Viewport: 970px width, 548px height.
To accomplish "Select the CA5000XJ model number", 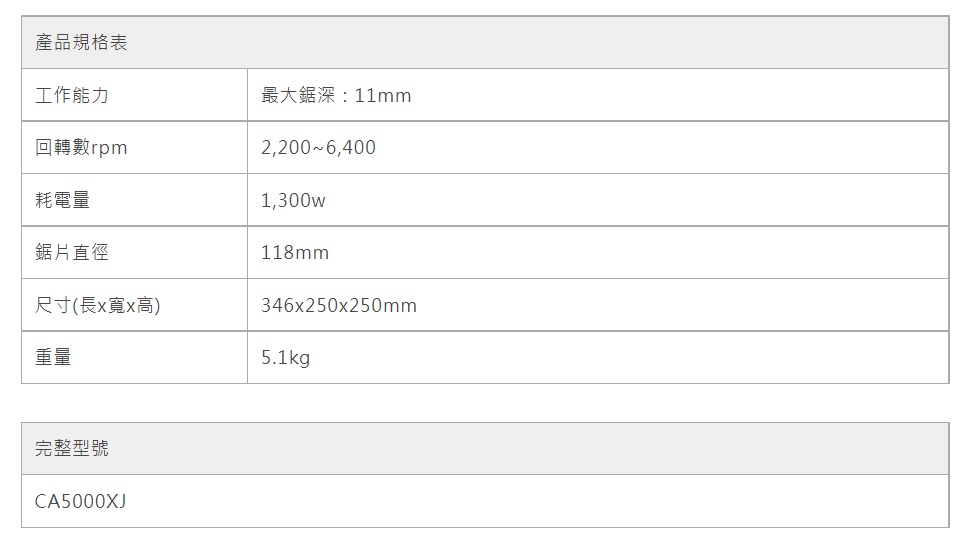I will (x=81, y=501).
